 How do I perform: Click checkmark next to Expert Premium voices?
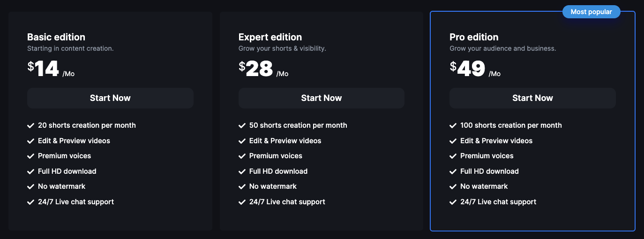point(242,156)
